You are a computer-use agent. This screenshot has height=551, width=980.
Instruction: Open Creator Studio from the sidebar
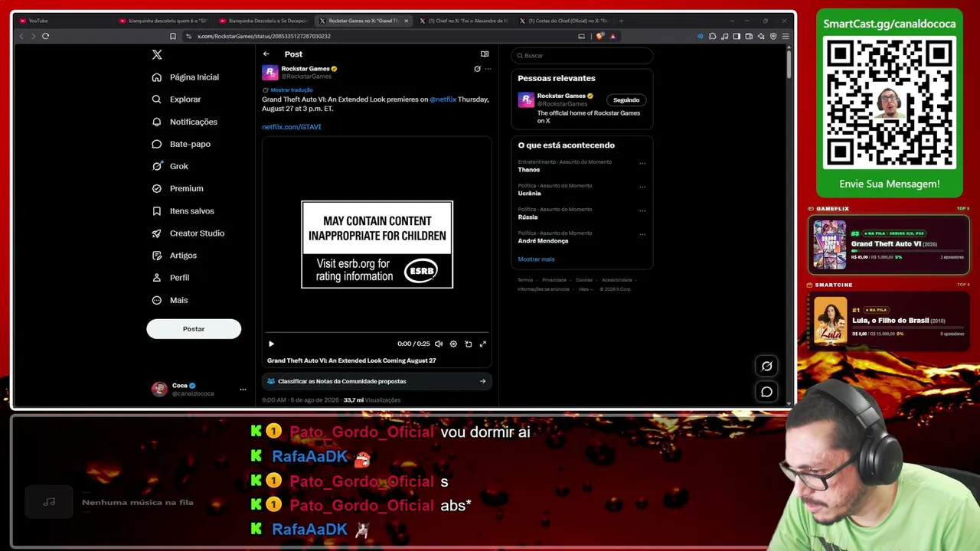point(188,233)
